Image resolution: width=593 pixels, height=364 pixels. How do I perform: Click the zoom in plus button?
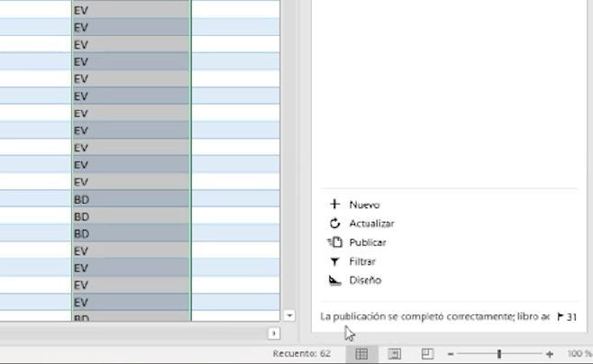tap(550, 354)
